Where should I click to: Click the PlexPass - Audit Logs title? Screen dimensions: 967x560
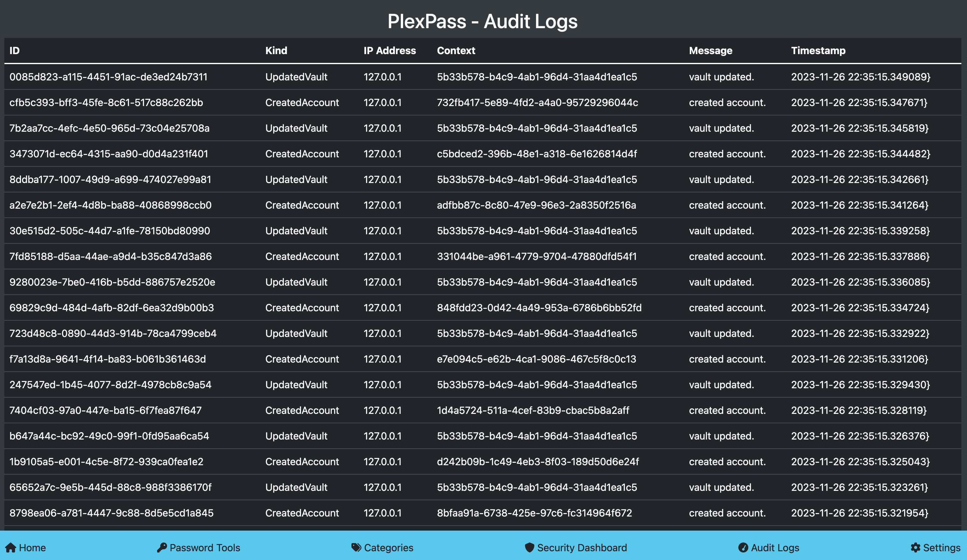[482, 21]
